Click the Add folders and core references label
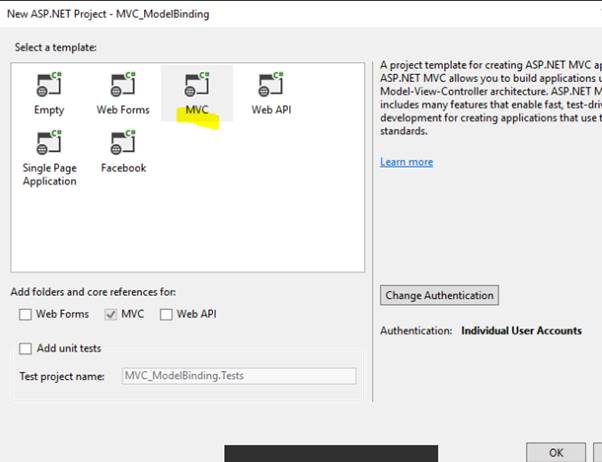This screenshot has height=462, width=602. point(93,292)
